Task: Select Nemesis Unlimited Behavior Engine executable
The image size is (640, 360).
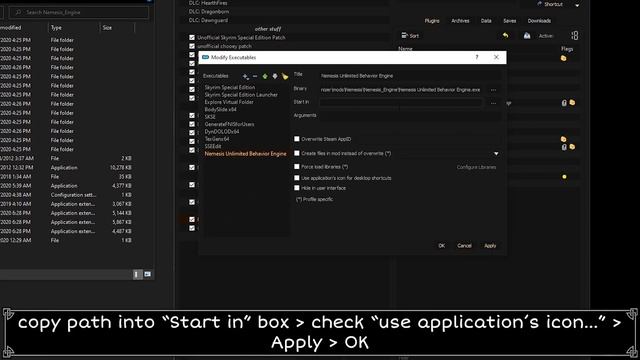Action: tap(245, 154)
